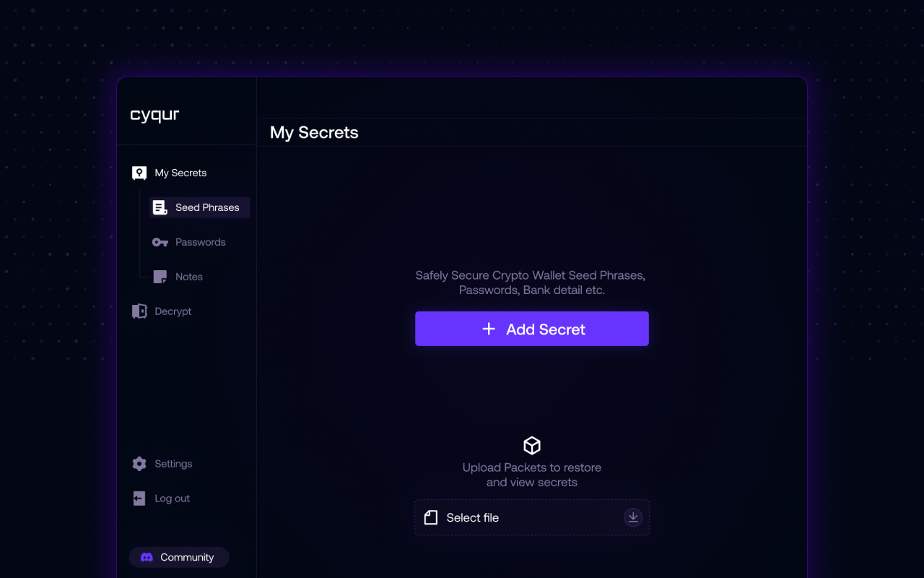Click the cyqur logo

point(154,114)
